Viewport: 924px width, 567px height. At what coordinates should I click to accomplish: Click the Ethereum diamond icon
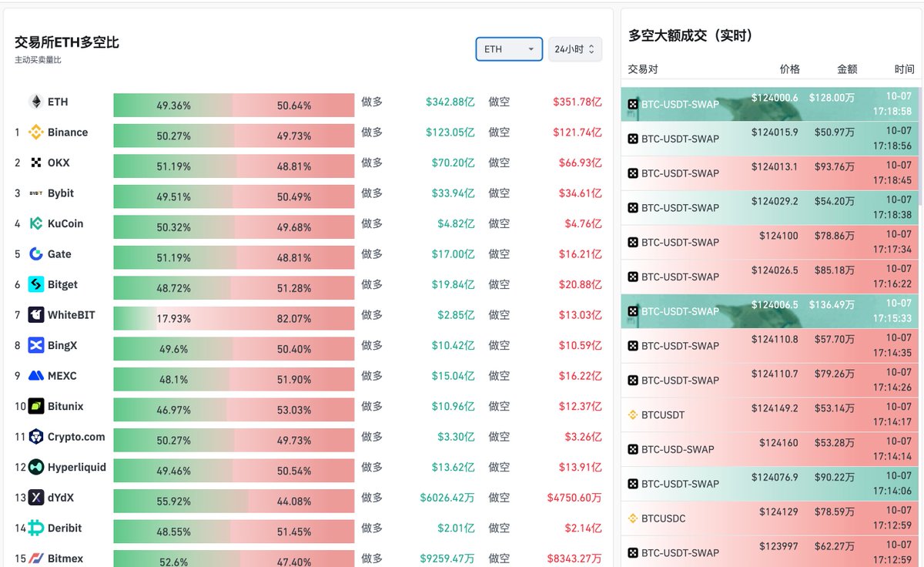point(36,102)
